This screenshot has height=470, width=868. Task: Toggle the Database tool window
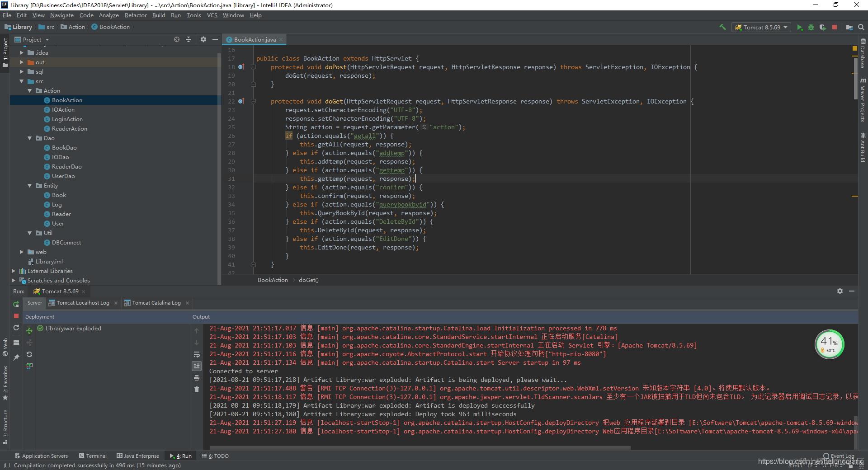pos(863,54)
